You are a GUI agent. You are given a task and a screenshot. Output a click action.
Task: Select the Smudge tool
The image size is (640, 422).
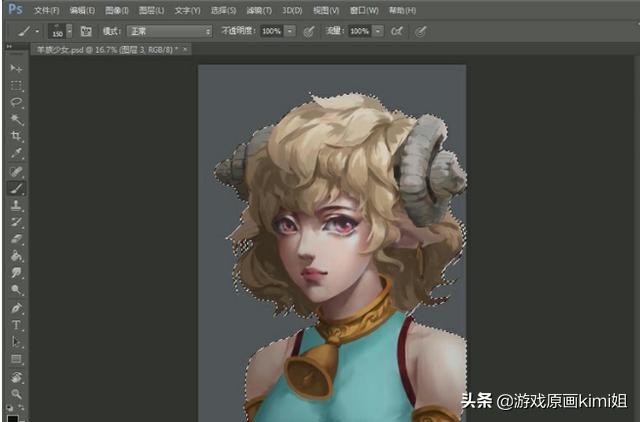coord(16,273)
